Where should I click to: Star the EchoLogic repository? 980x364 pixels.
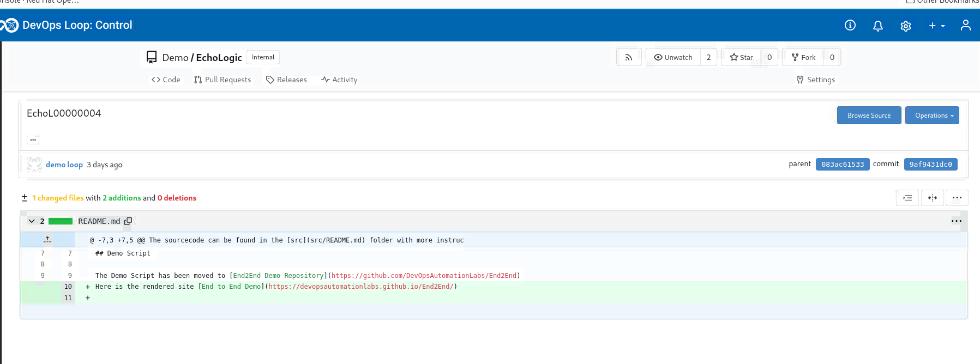click(741, 57)
